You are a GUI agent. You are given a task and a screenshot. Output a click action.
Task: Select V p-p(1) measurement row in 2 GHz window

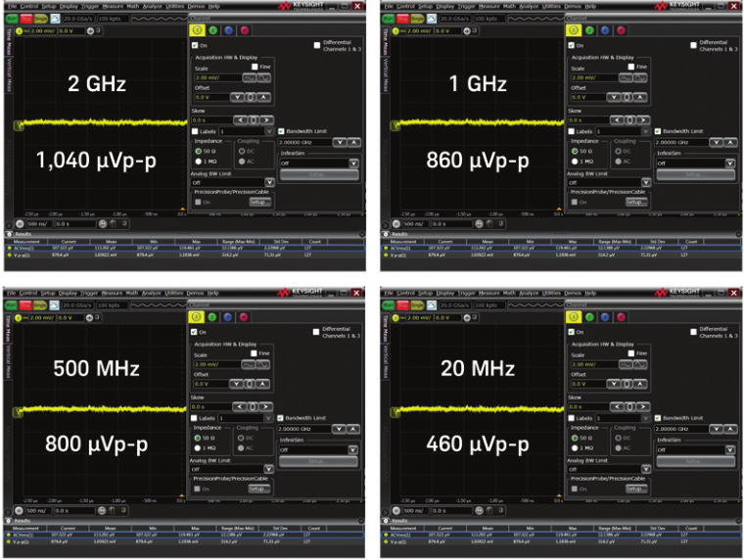185,255
